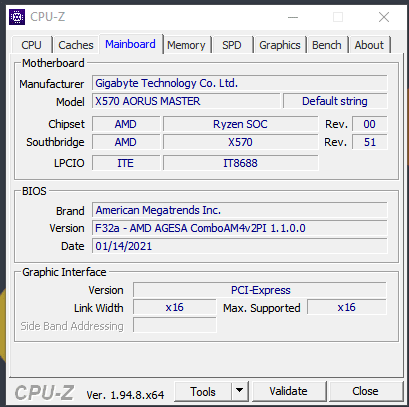This screenshot has width=409, height=407.
Task: Click the CPU-Z app icon in title bar
Action: point(17,17)
